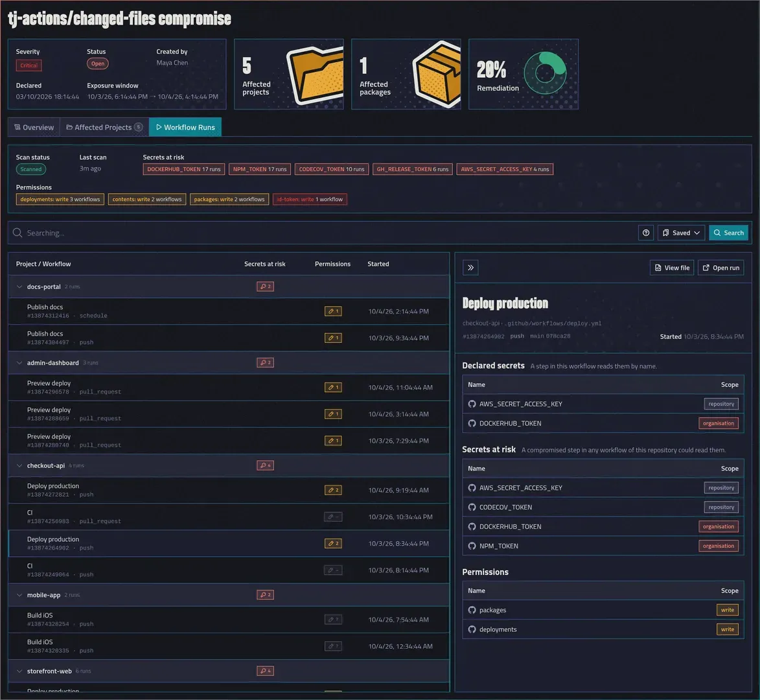Click the remediation donut chart
Screen dimensions: 760x700
tap(545, 73)
